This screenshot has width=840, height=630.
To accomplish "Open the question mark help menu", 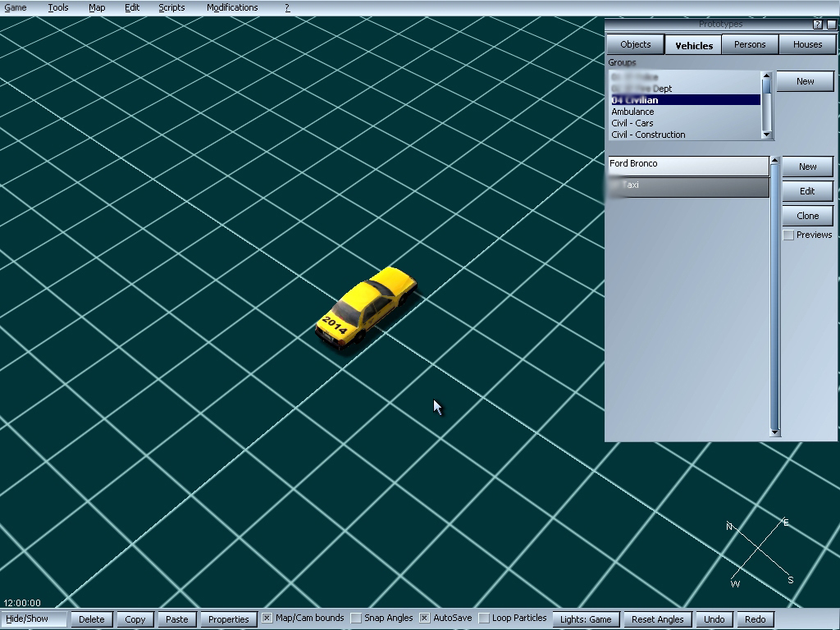I will click(287, 7).
